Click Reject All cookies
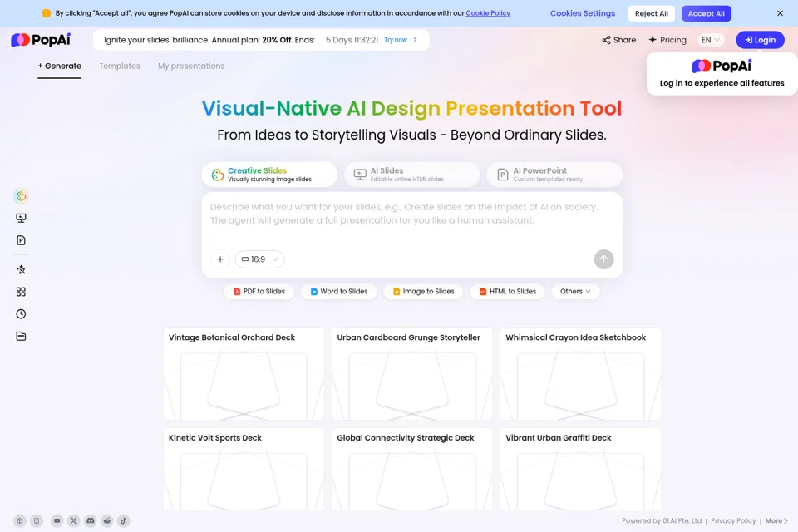 point(652,14)
